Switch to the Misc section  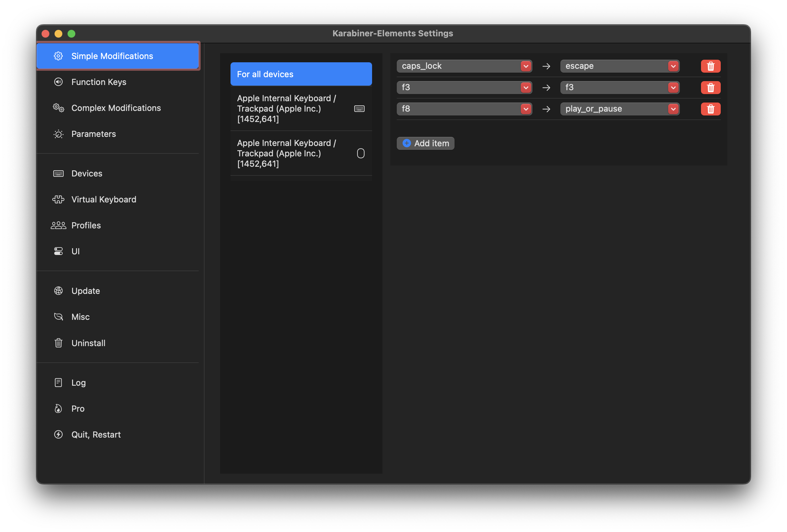point(81,317)
